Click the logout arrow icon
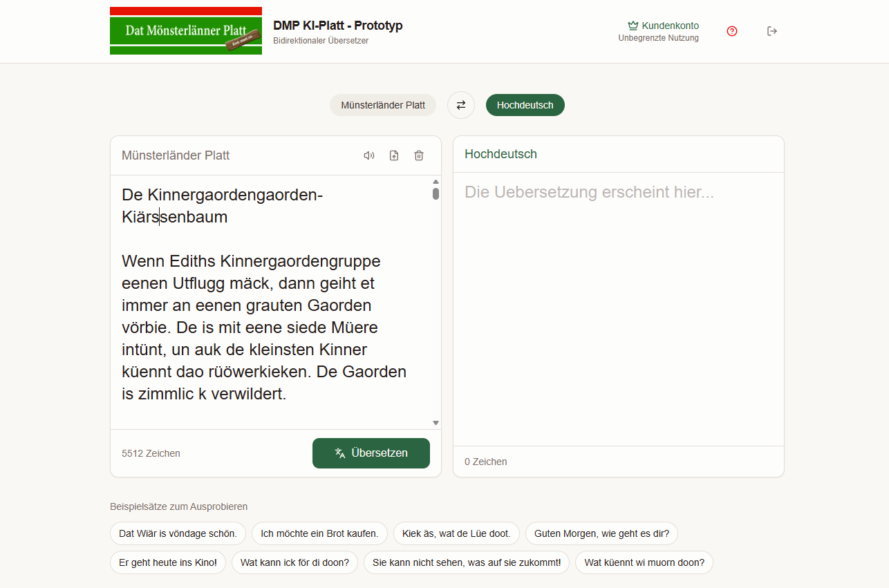 tap(772, 31)
